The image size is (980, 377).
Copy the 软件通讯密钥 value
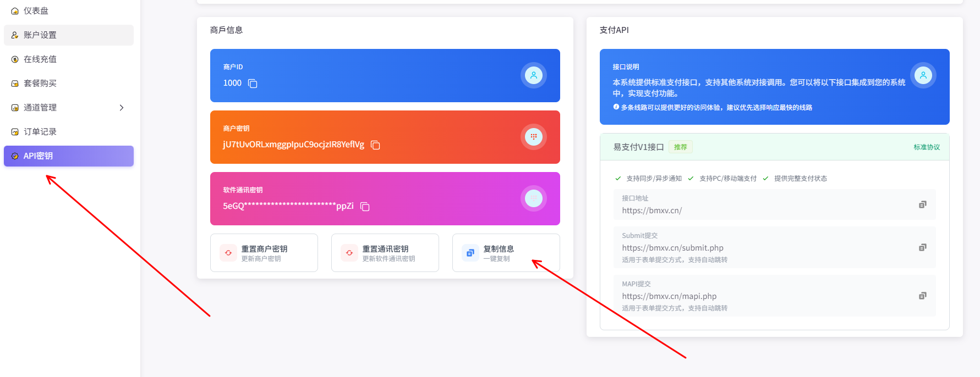click(x=365, y=207)
